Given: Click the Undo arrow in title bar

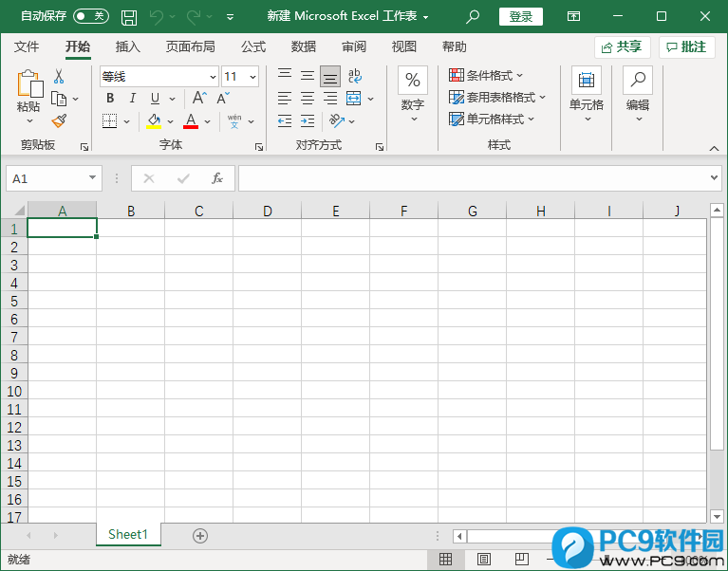Looking at the screenshot, I should click(x=157, y=17).
